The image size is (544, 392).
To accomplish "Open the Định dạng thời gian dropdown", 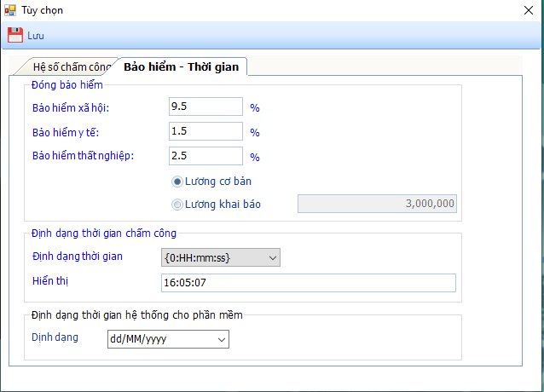I will (x=221, y=257).
